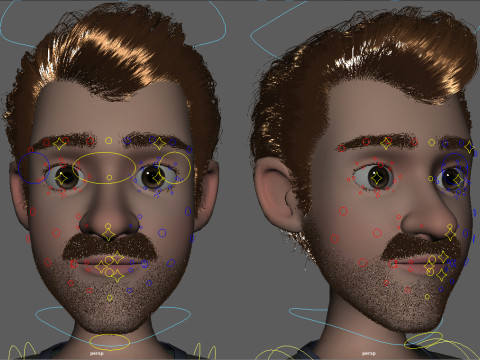Screen dimensions: 480x360
Task: Select yellow star control on left view's red-side eyebrow
Action: pos(59,144)
